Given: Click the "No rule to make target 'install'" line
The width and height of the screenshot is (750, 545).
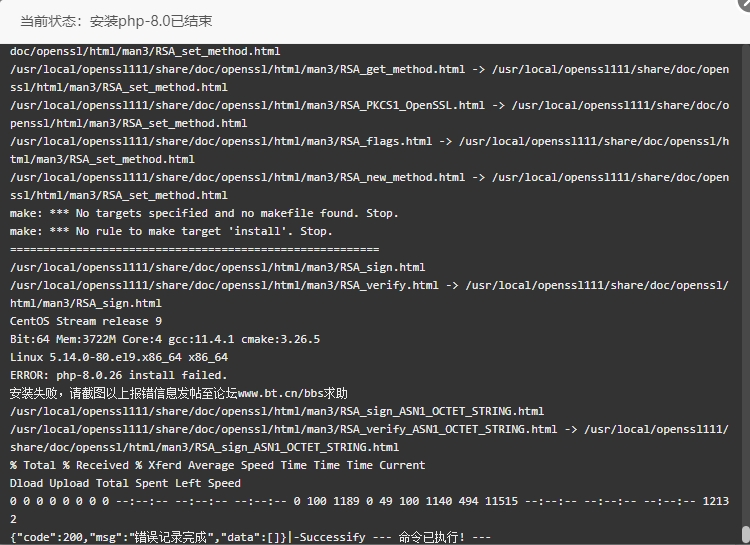Looking at the screenshot, I should pos(171,231).
